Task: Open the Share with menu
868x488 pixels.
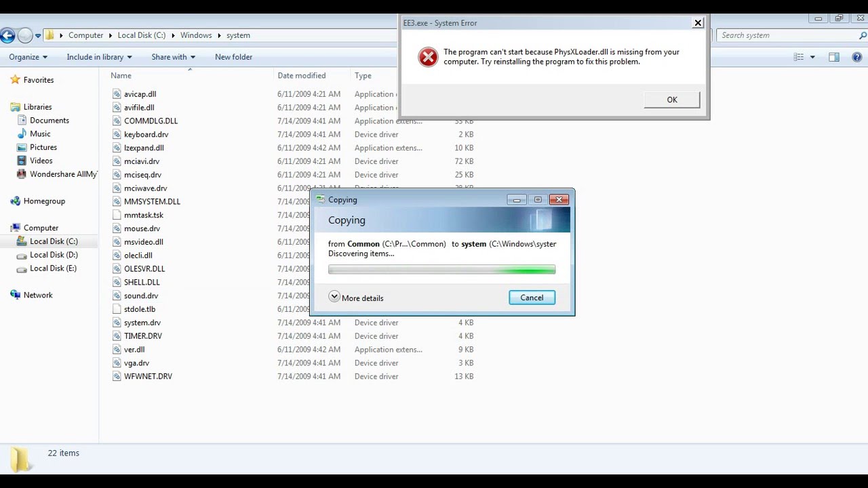Action: [x=173, y=57]
